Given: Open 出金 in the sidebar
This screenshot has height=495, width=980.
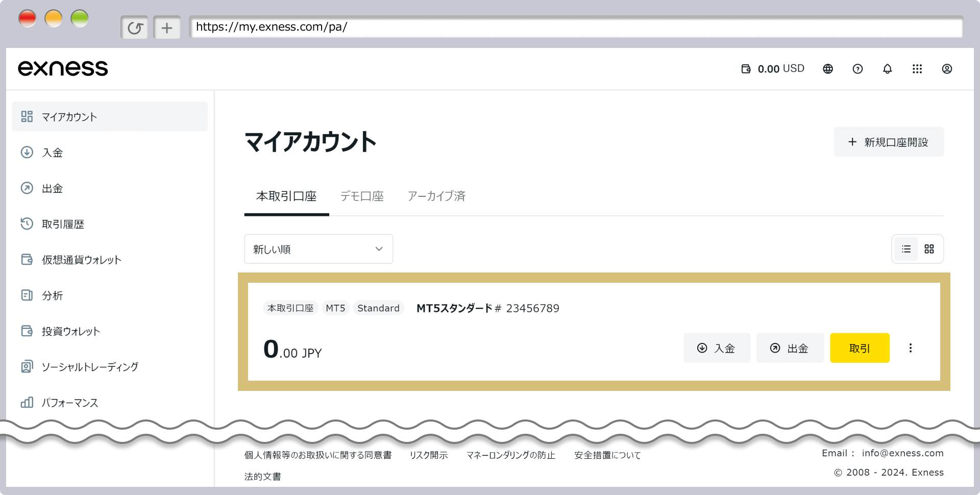Looking at the screenshot, I should click(110, 188).
